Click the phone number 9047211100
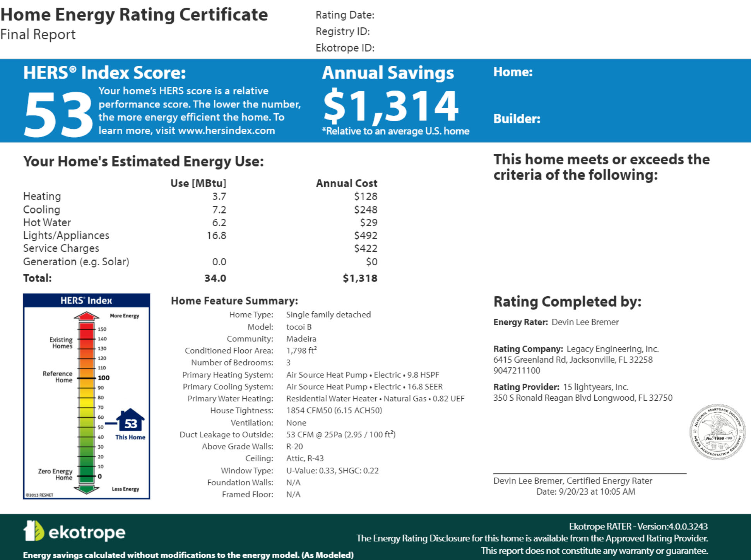Screen dimensions: 751x560 tap(517, 370)
